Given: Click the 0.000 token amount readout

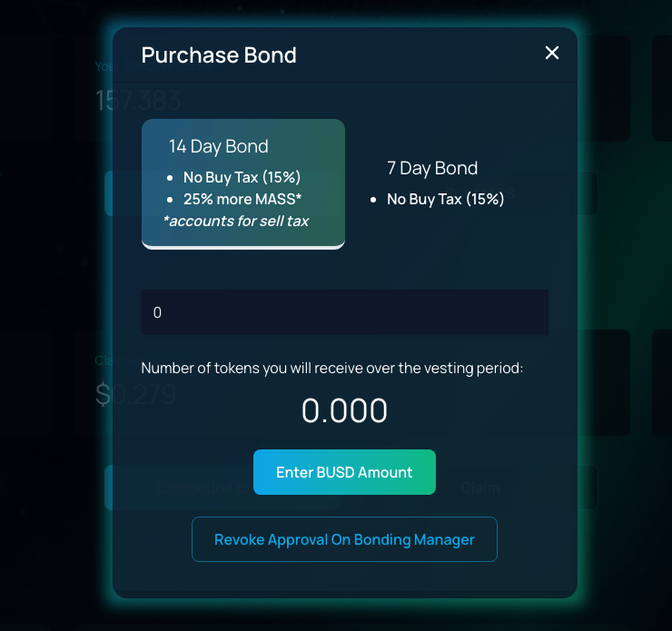Looking at the screenshot, I should click(345, 411).
